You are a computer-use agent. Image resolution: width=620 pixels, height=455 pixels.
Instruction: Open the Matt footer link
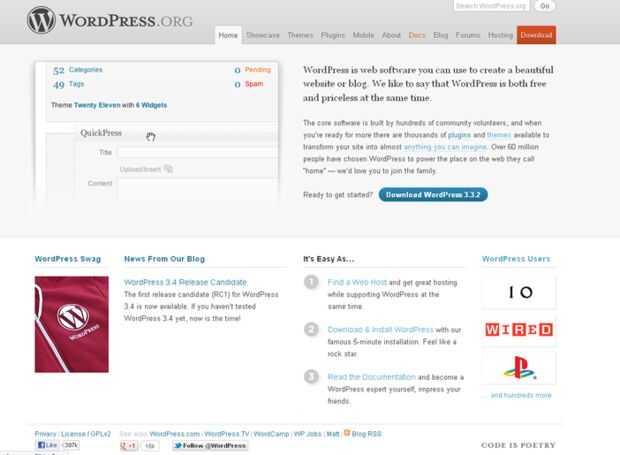pos(333,434)
